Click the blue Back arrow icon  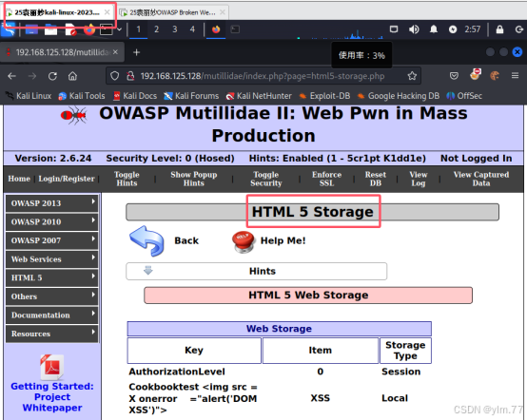pyautogui.click(x=146, y=240)
